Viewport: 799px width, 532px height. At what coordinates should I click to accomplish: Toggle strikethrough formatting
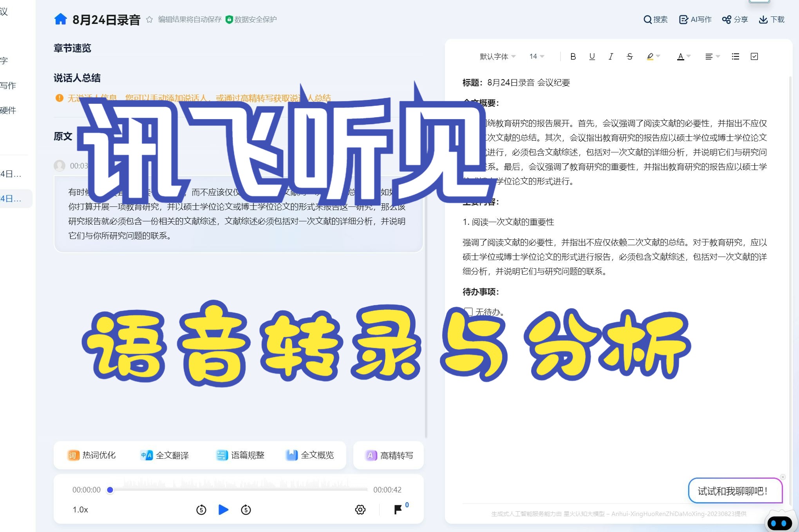pyautogui.click(x=629, y=56)
